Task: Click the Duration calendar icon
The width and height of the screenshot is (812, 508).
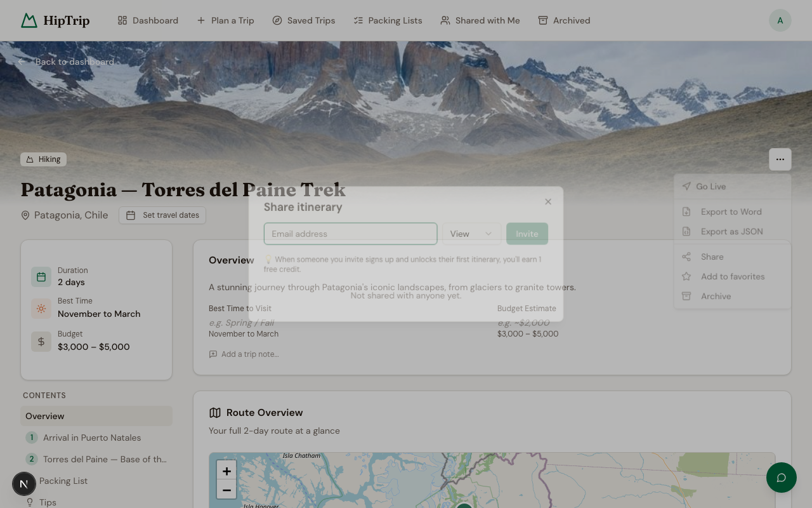Action: [41, 277]
